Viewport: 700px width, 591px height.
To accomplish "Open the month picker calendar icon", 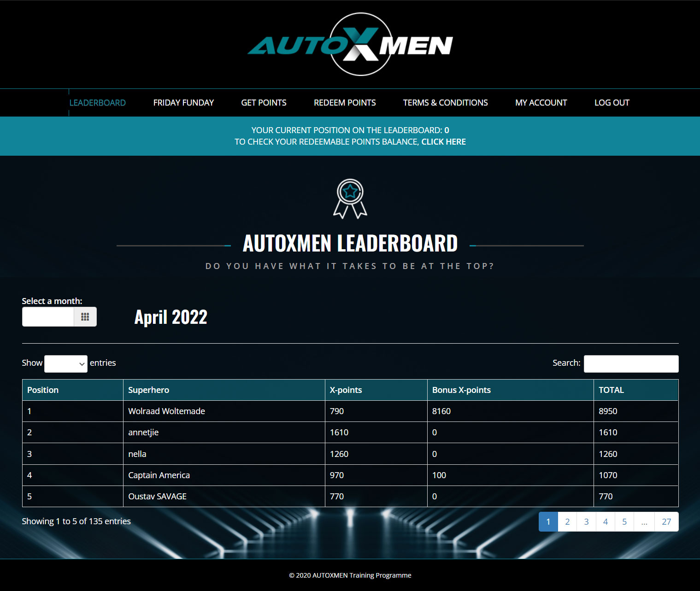I will [85, 317].
